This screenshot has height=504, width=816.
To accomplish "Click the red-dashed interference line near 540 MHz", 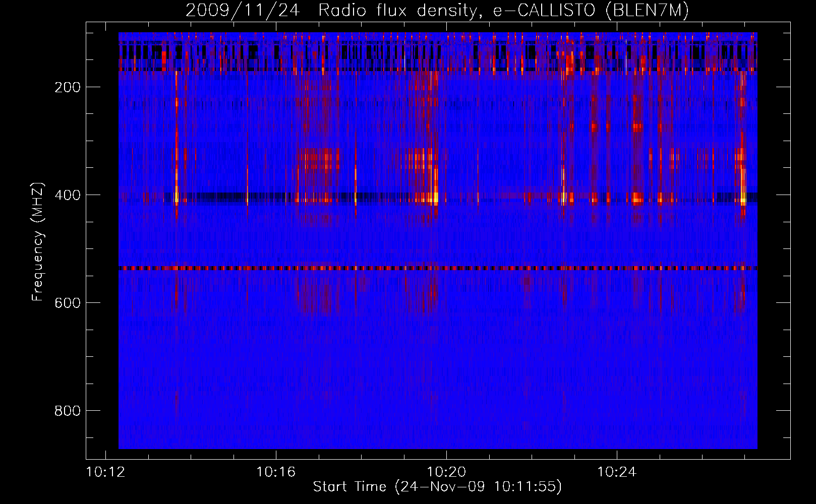I will [x=438, y=268].
